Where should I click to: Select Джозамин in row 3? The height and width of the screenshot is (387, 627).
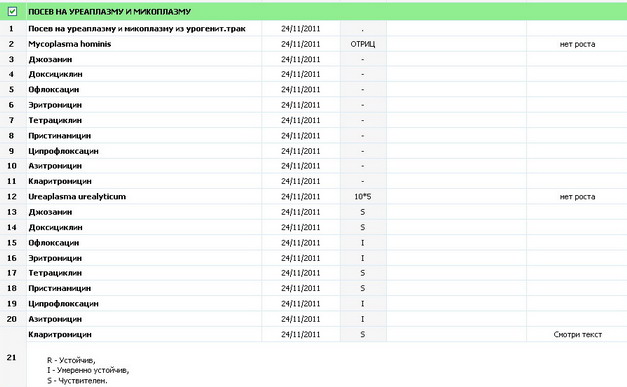(x=50, y=59)
